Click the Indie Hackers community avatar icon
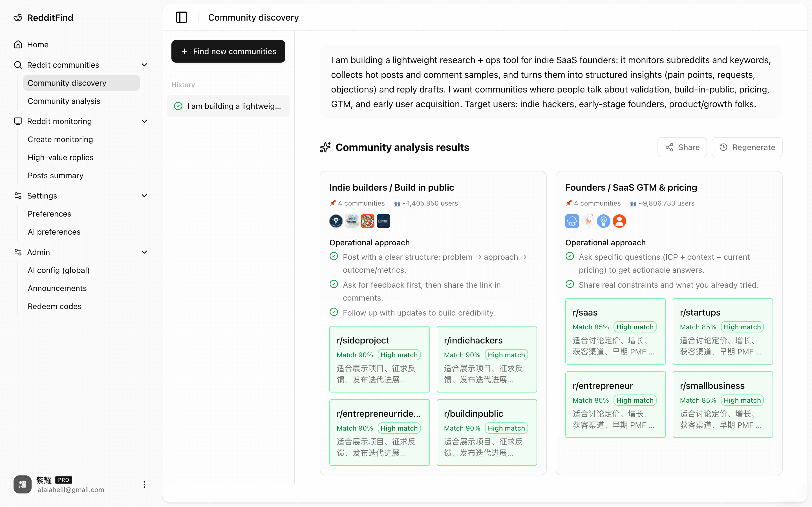Screen dimensions: 812x507 pos(352,221)
